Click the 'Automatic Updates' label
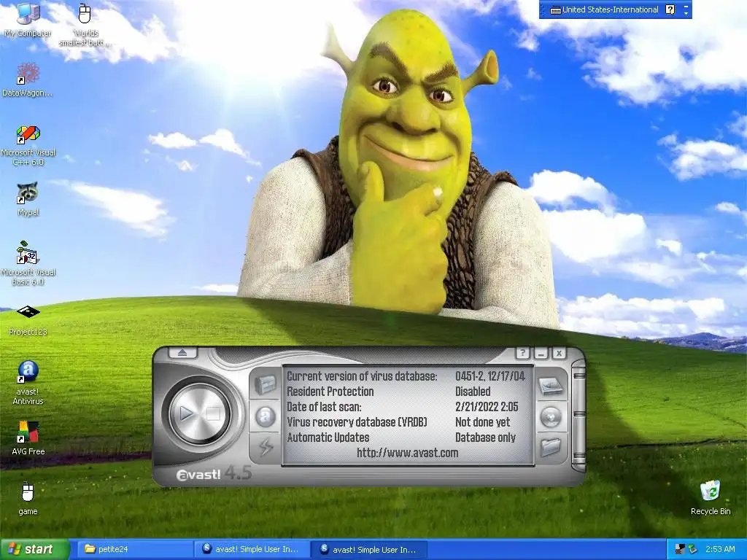The width and height of the screenshot is (747, 560). click(328, 437)
